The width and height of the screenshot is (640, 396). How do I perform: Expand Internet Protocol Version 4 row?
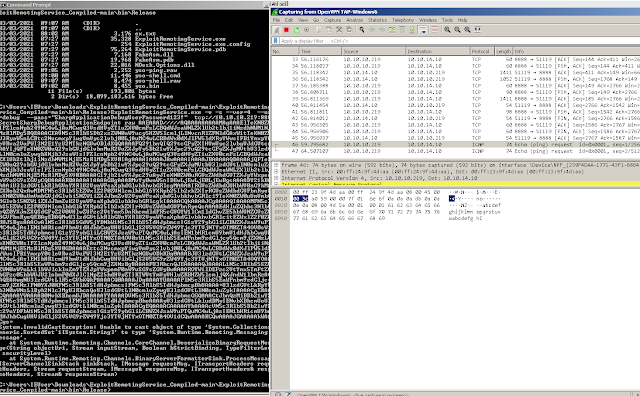276,178
